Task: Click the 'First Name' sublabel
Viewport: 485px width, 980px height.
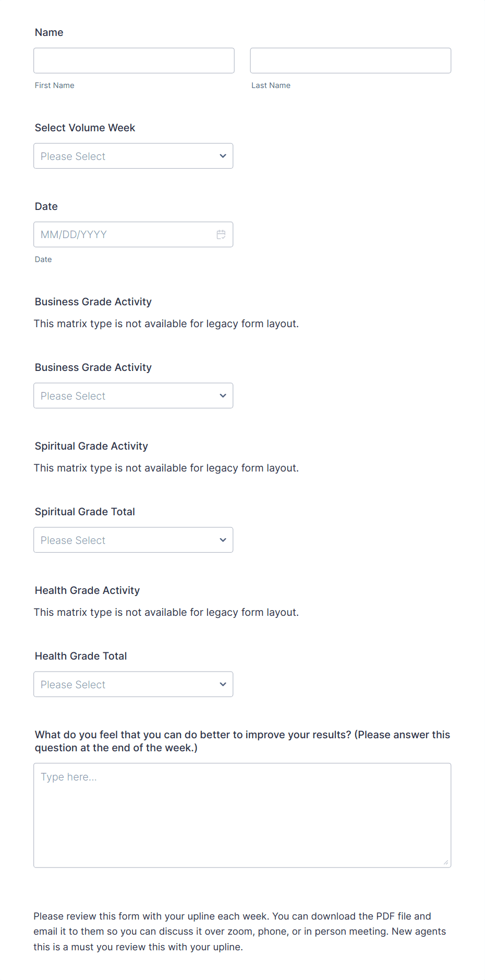Action: 55,85
